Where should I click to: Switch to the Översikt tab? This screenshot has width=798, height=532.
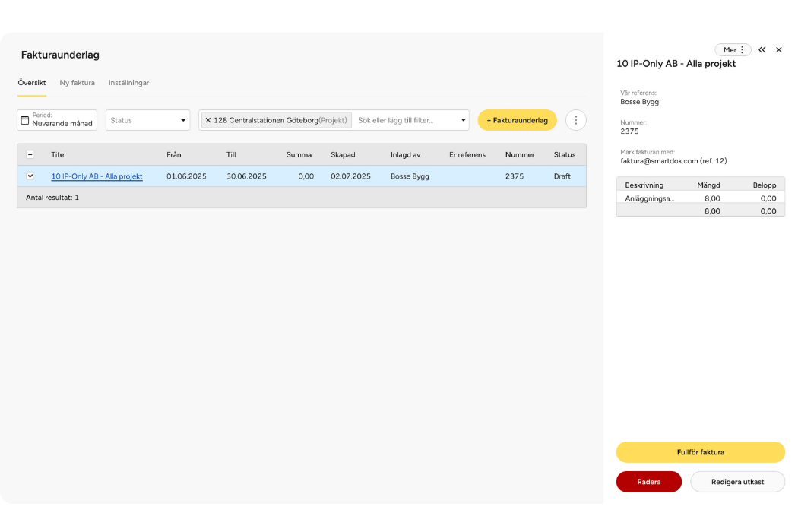(x=32, y=83)
